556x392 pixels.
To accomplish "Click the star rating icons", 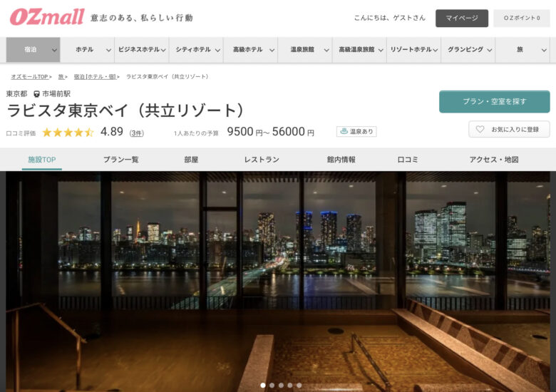I will (x=68, y=133).
